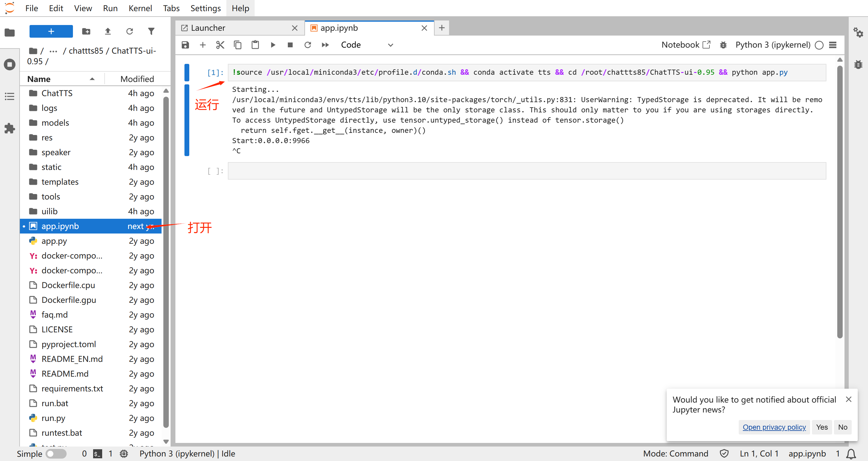This screenshot has width=868, height=461.
Task: Select the ChatTTS folder
Action: point(91,93)
